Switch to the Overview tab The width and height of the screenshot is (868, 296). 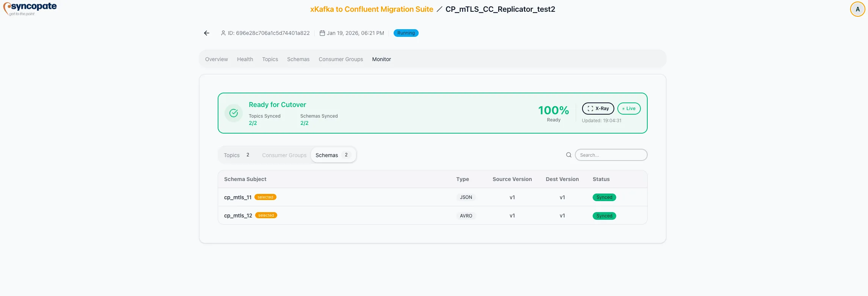pyautogui.click(x=217, y=59)
